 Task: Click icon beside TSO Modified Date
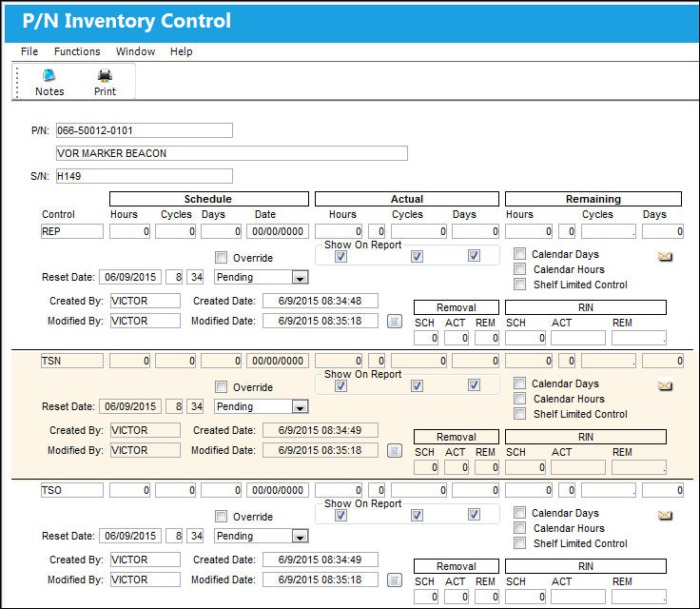coord(394,580)
